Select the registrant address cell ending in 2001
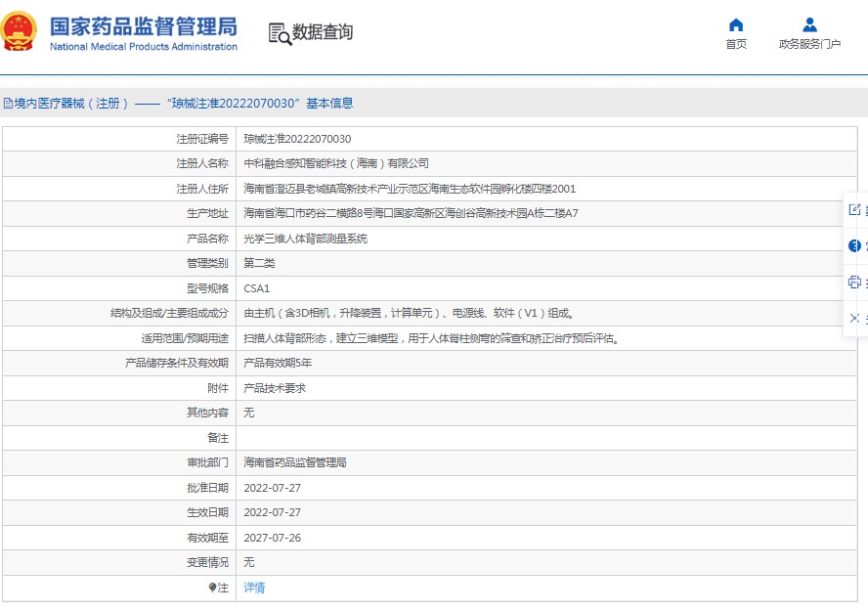 coord(546,189)
